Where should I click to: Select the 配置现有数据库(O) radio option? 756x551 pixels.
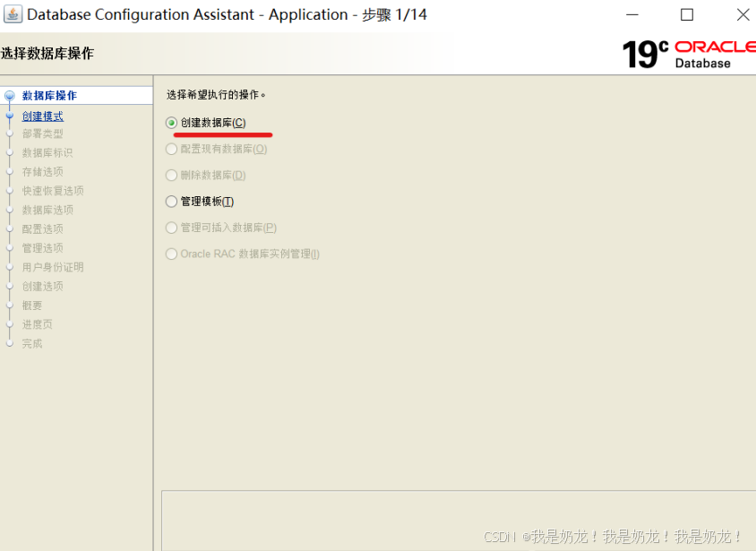(171, 149)
